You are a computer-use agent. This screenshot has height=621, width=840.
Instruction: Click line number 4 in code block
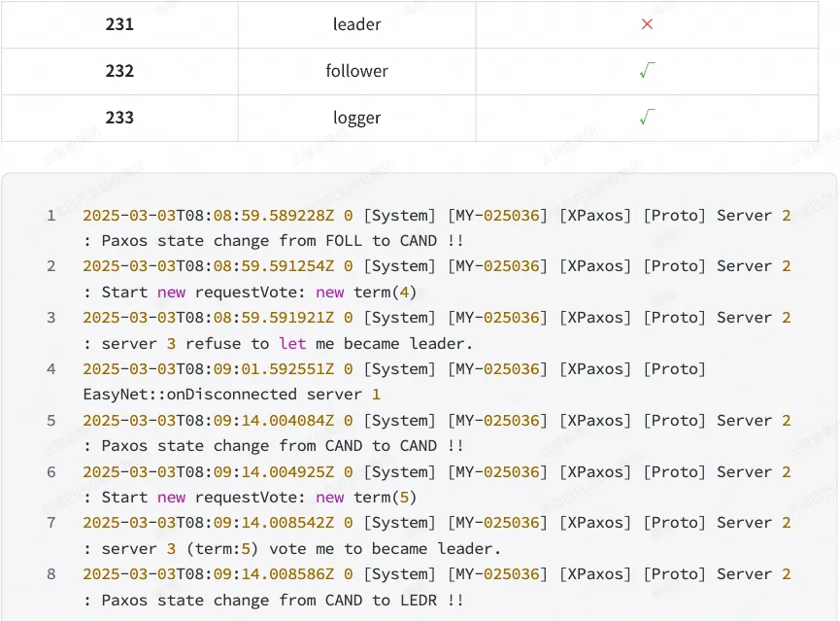(x=50, y=369)
